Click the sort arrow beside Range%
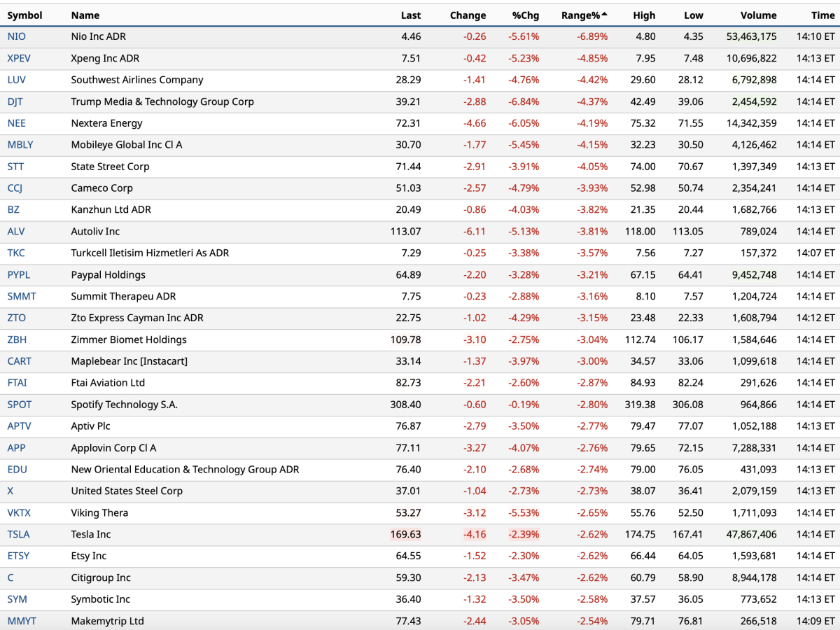 coord(605,15)
